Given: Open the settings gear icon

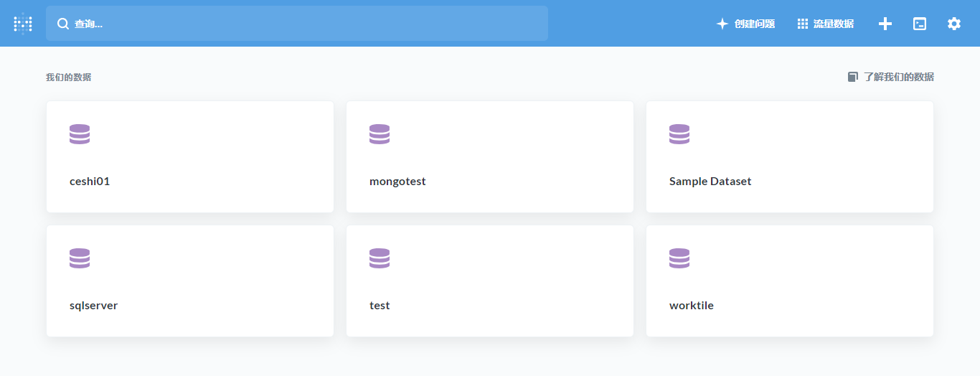Looking at the screenshot, I should pyautogui.click(x=953, y=24).
